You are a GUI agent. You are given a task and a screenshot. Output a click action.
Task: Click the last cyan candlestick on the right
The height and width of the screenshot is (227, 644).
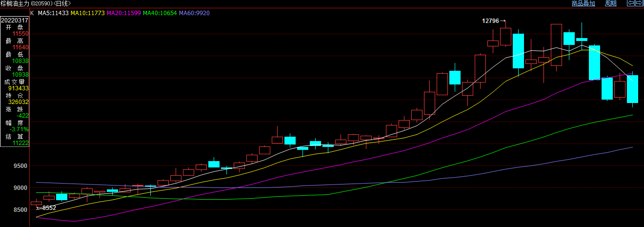[x=632, y=89]
